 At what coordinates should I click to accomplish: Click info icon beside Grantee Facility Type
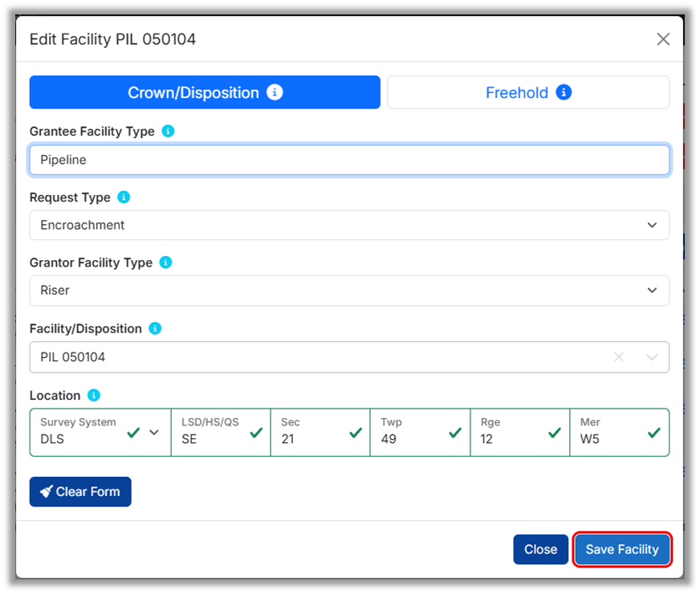click(168, 131)
